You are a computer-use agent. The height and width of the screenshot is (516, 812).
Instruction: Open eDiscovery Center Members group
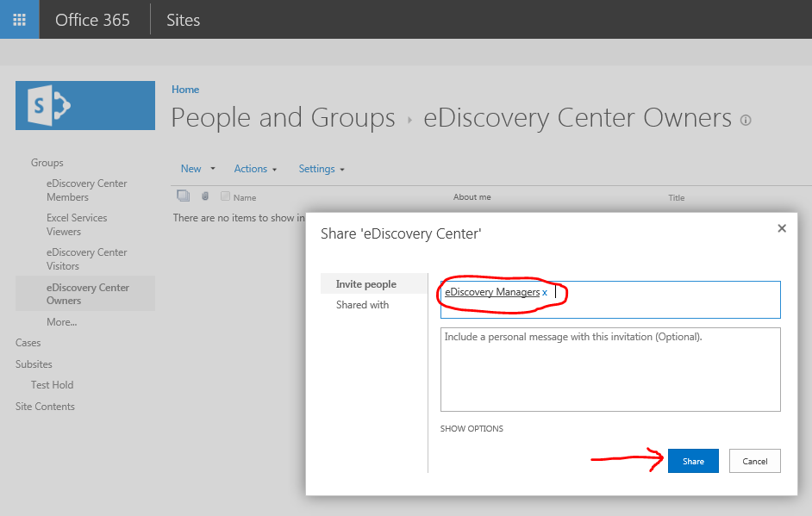coord(86,190)
